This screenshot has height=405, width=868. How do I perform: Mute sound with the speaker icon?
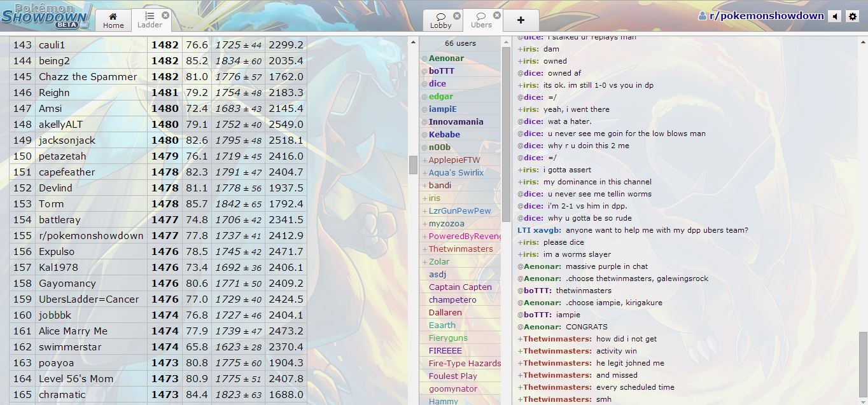tap(835, 17)
